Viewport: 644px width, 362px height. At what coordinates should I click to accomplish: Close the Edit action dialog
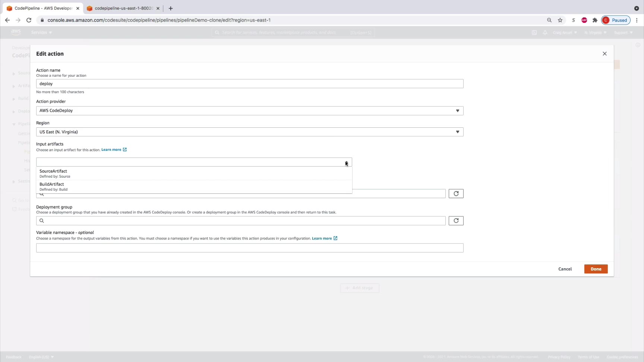tap(604, 54)
